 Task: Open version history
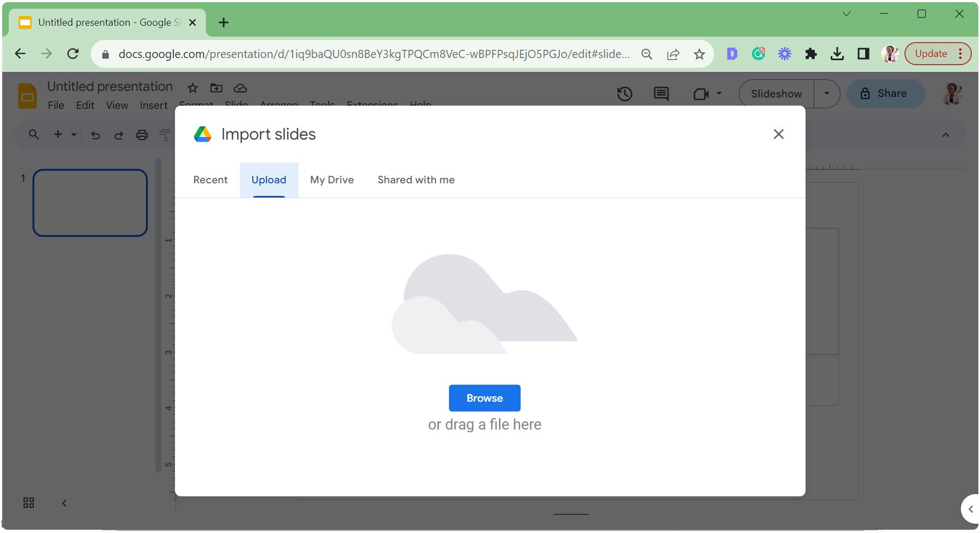coord(625,94)
